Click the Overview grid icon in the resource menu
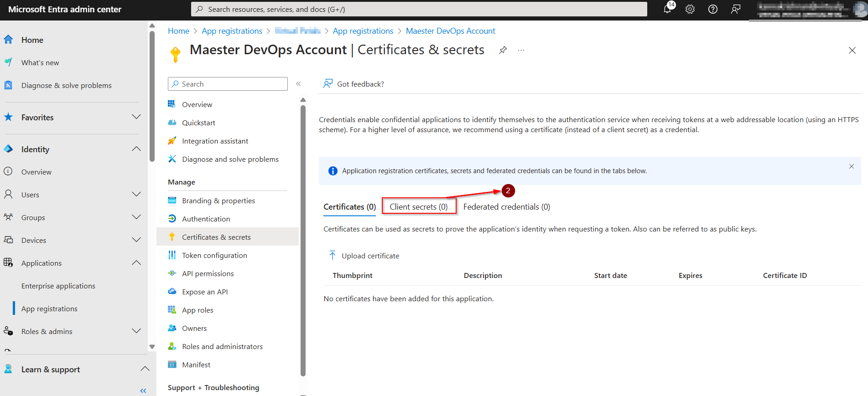Screen dimensions: 868x396 pyautogui.click(x=172, y=104)
